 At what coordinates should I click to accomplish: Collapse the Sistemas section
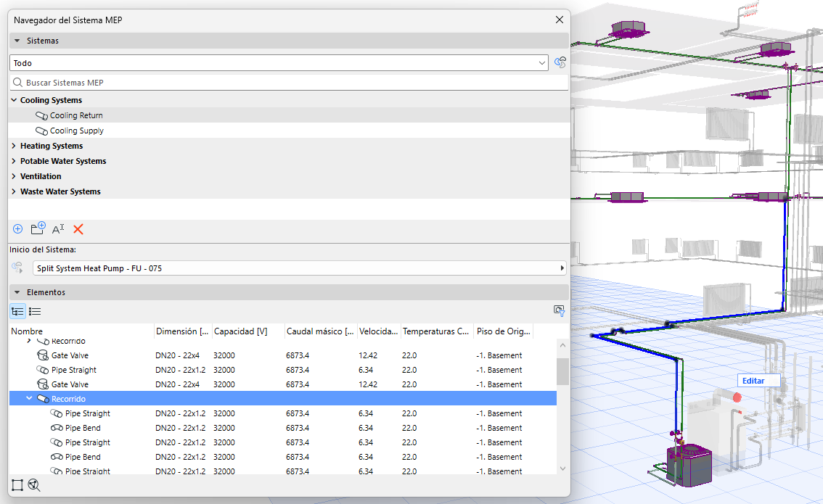[17, 41]
